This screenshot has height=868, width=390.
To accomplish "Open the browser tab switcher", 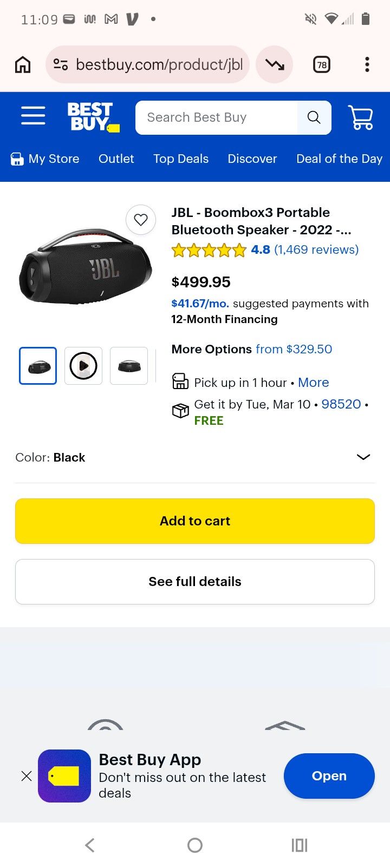I will (322, 65).
